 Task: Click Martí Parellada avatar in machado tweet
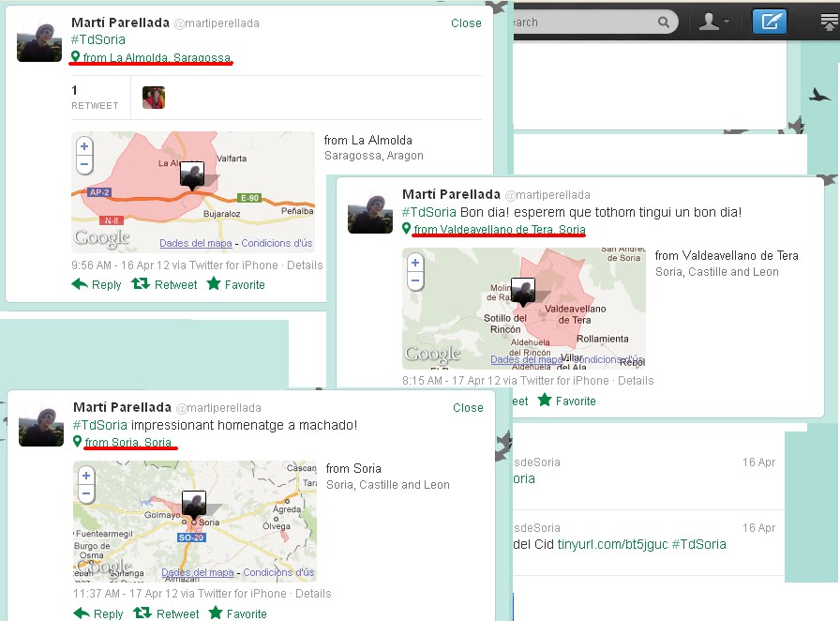(41, 426)
